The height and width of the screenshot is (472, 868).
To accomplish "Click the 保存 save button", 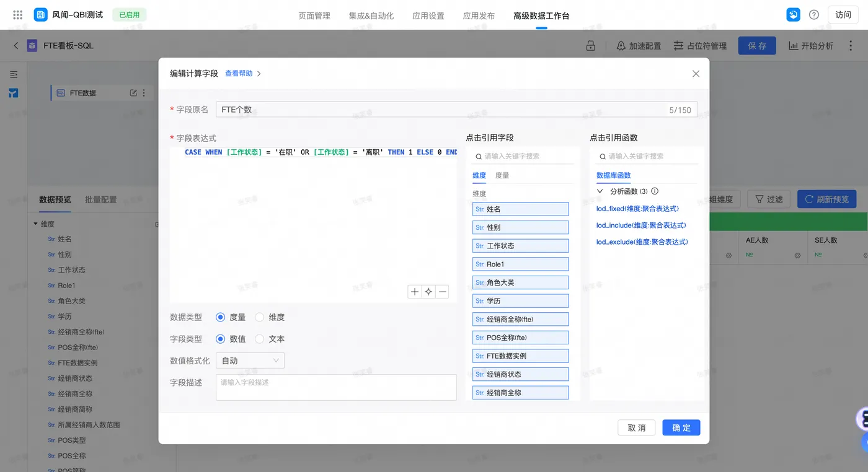I will pos(757,46).
